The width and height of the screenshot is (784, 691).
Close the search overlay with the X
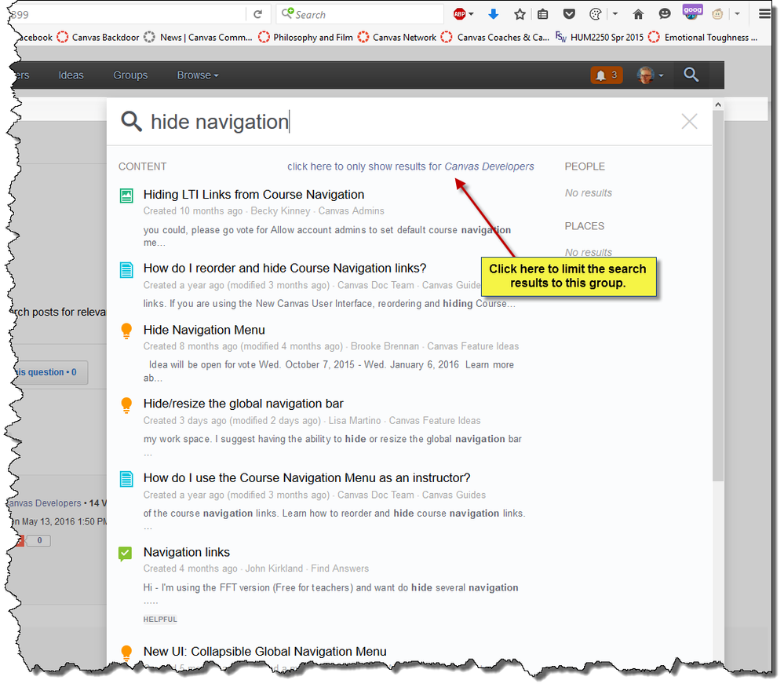(689, 121)
